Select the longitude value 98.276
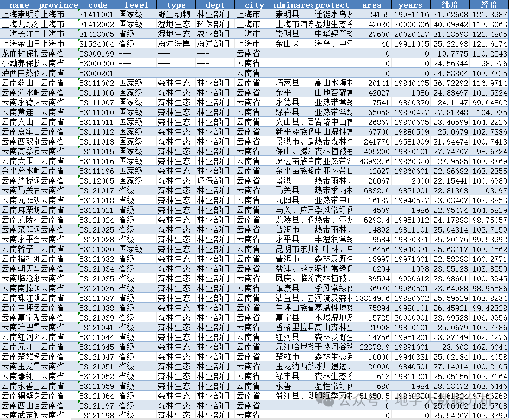The image size is (509, 420). (489, 63)
